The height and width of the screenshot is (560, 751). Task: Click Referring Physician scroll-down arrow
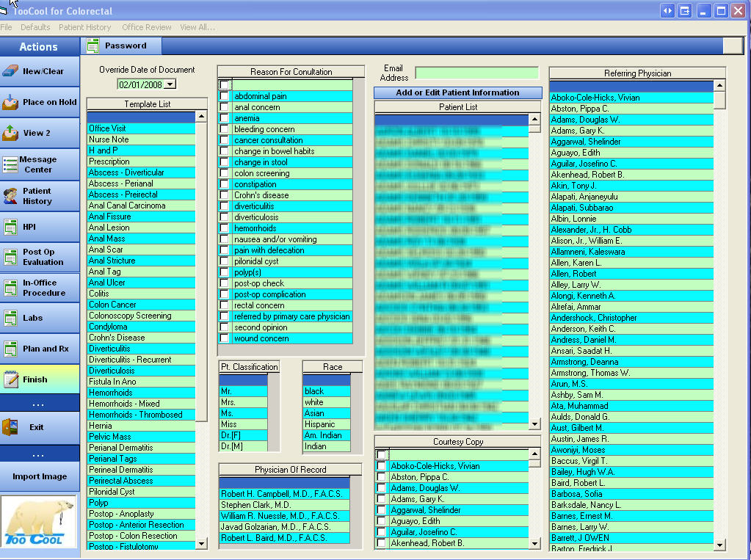click(x=719, y=545)
